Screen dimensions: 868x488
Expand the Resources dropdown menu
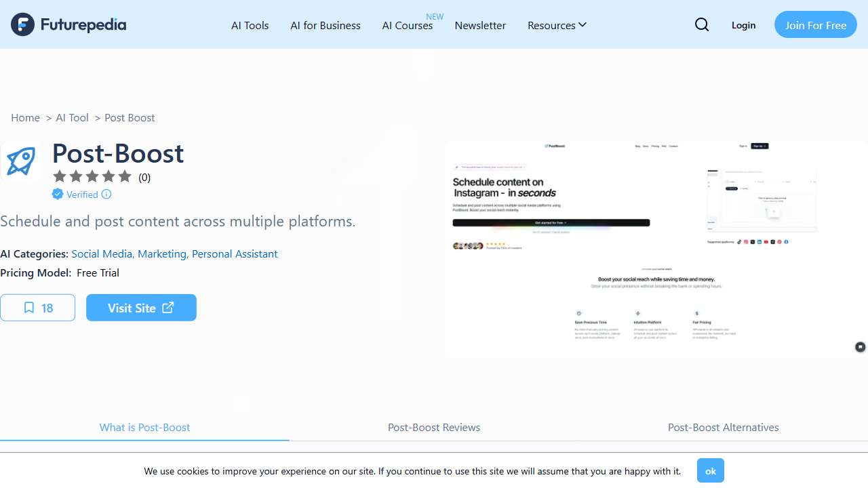(557, 25)
